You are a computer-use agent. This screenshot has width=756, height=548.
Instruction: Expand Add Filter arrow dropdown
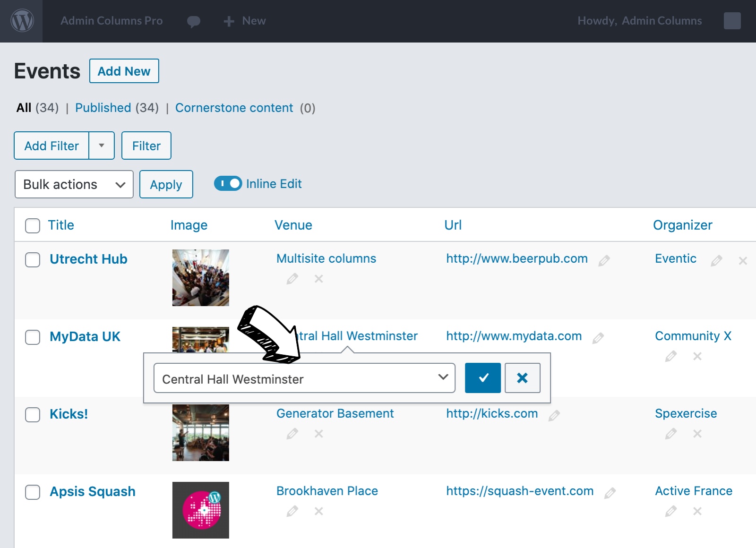102,146
